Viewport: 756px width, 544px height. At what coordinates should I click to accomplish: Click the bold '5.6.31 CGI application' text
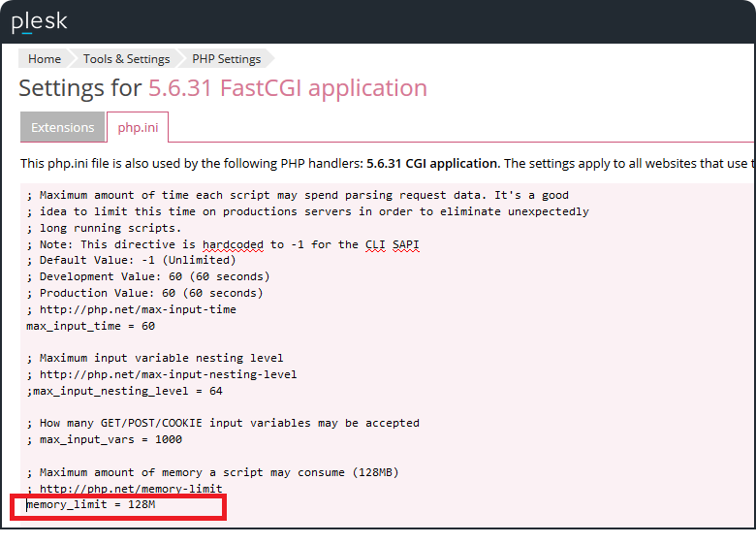pos(432,163)
